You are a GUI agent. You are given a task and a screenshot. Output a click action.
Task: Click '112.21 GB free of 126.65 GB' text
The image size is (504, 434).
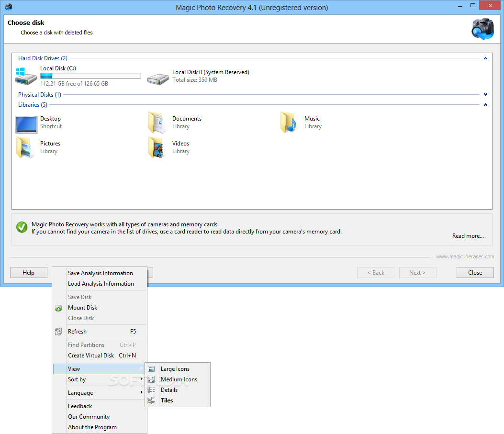pyautogui.click(x=74, y=84)
